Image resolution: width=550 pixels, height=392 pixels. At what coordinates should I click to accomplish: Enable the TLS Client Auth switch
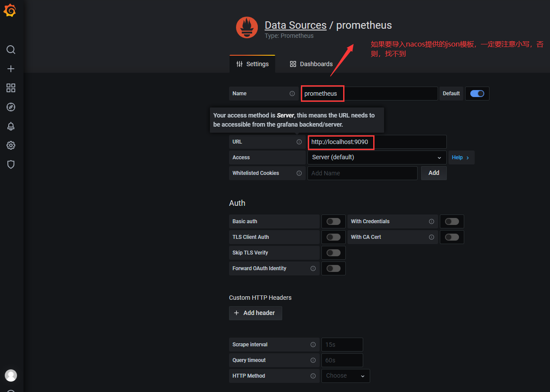334,237
